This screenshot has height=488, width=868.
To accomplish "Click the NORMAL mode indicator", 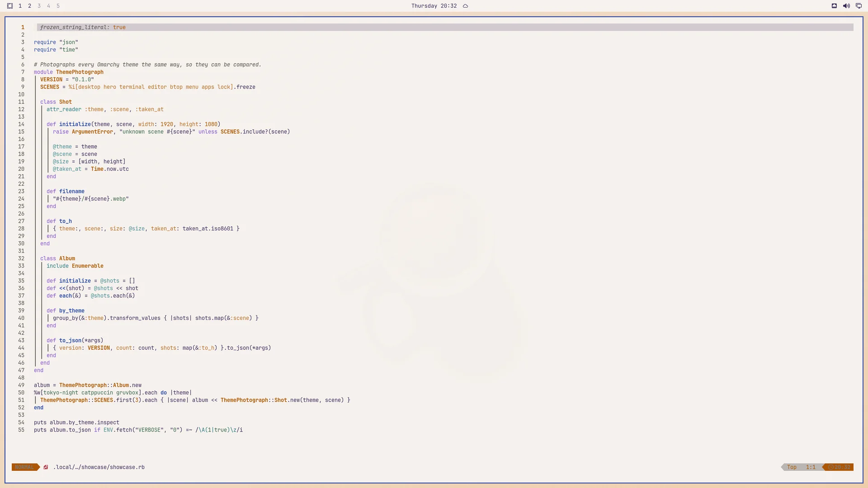I will pyautogui.click(x=24, y=467).
